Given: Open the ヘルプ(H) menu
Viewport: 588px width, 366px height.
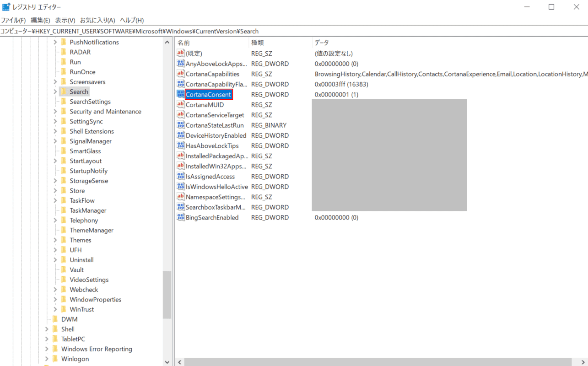Looking at the screenshot, I should click(132, 20).
